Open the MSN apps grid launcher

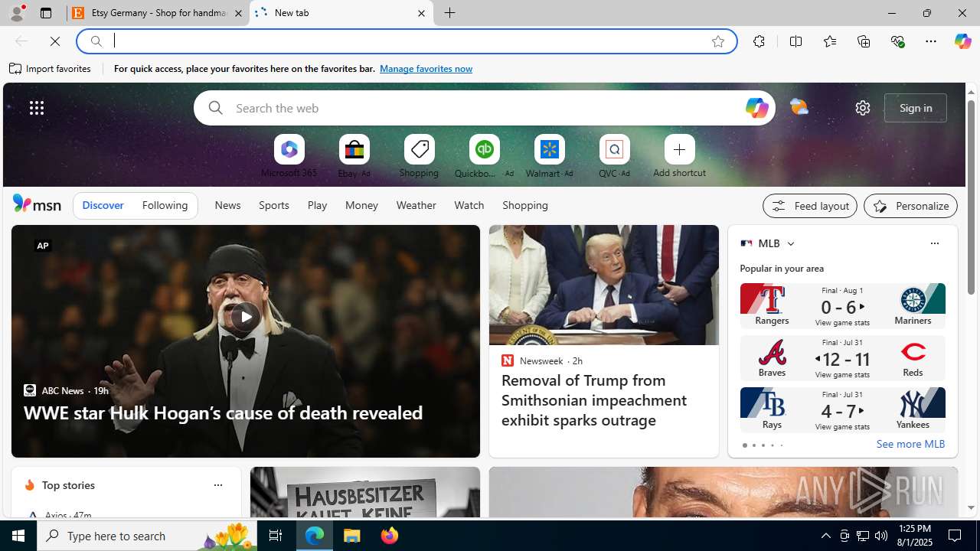click(x=37, y=108)
